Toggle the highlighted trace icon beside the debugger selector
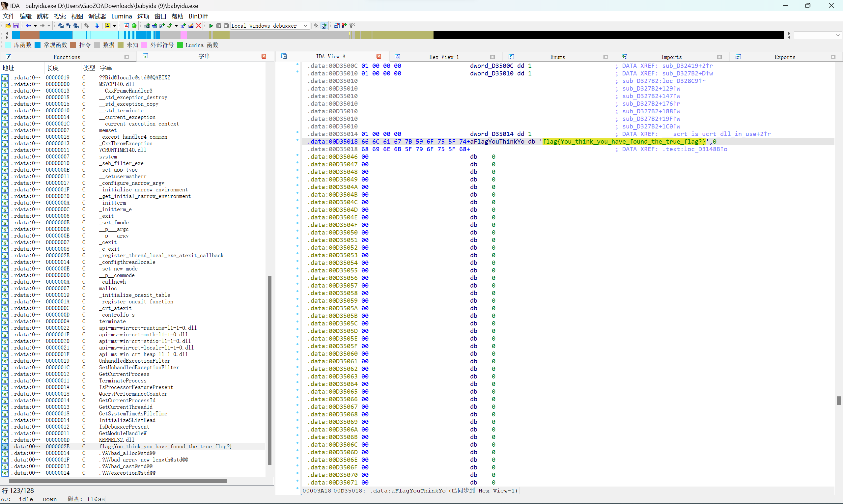This screenshot has height=504, width=843. click(x=324, y=26)
